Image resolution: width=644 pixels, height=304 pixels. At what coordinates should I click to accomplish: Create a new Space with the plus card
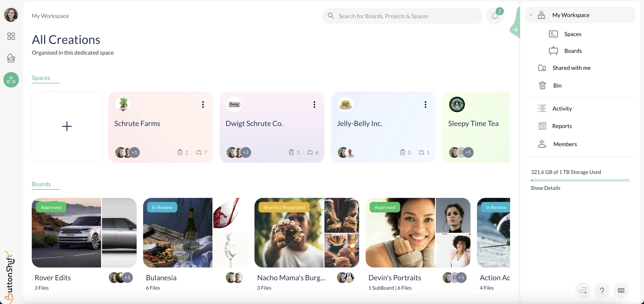click(x=67, y=126)
